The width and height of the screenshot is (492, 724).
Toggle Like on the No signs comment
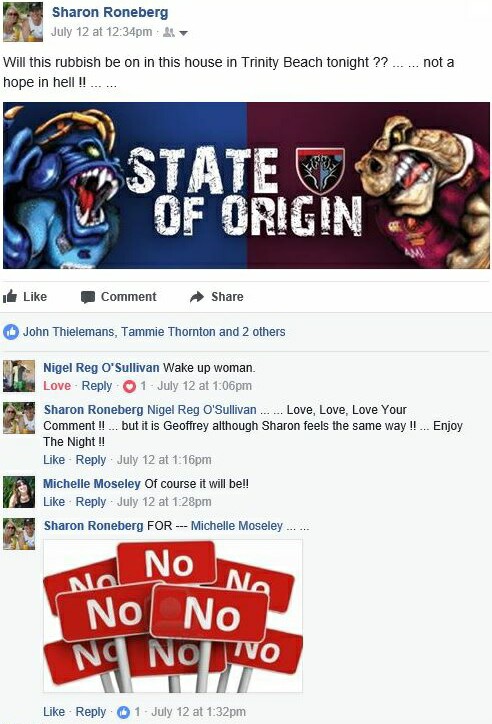point(54,712)
